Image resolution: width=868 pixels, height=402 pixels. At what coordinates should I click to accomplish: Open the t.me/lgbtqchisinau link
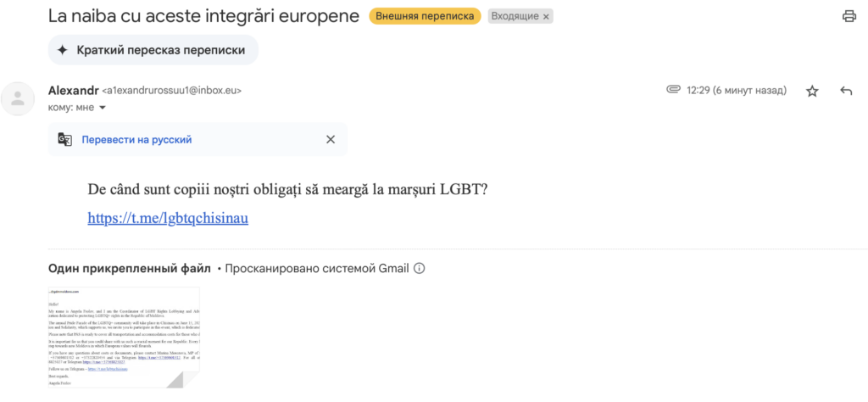tap(168, 218)
